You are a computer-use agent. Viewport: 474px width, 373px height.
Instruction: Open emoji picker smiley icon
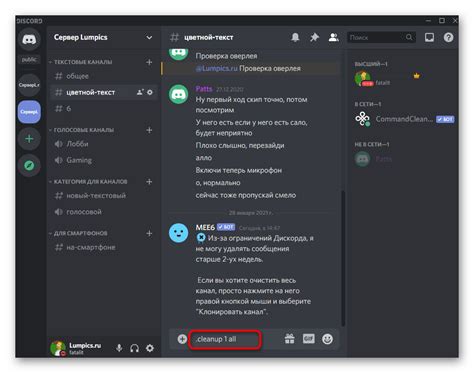point(327,339)
